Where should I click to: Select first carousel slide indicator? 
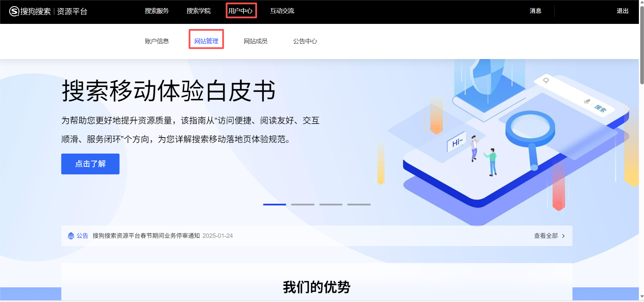275,204
